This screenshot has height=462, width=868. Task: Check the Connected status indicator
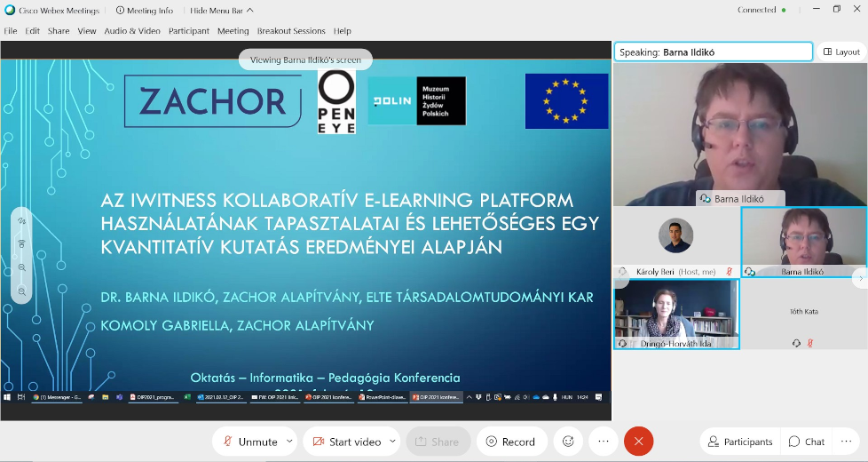[761, 10]
